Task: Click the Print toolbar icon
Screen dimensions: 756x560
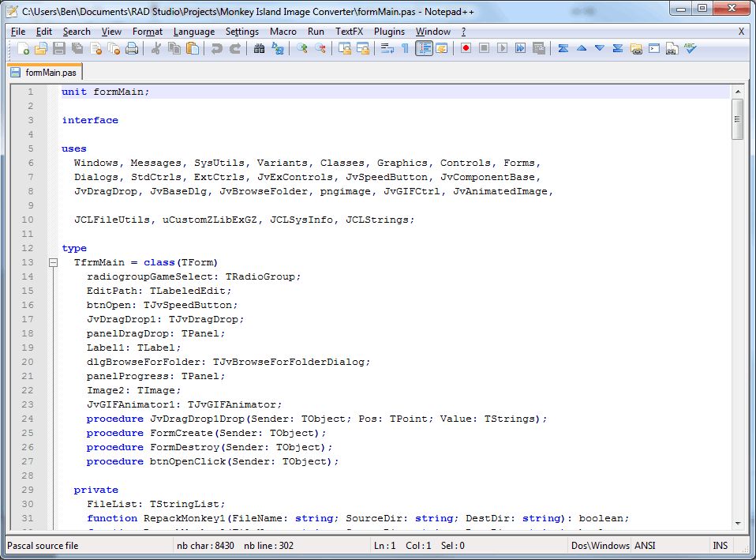Action: (x=132, y=48)
